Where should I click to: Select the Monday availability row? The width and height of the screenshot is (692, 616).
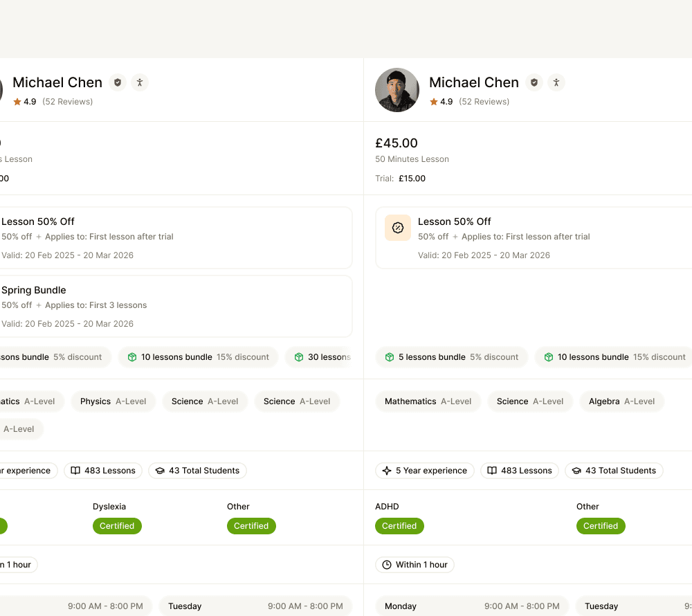pyautogui.click(x=472, y=606)
